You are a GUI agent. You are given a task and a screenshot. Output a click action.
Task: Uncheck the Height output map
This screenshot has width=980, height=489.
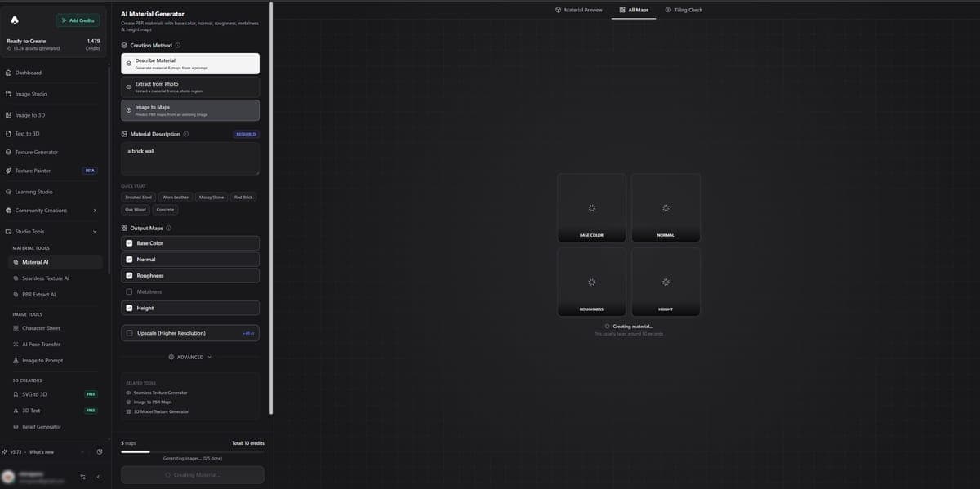click(x=129, y=308)
